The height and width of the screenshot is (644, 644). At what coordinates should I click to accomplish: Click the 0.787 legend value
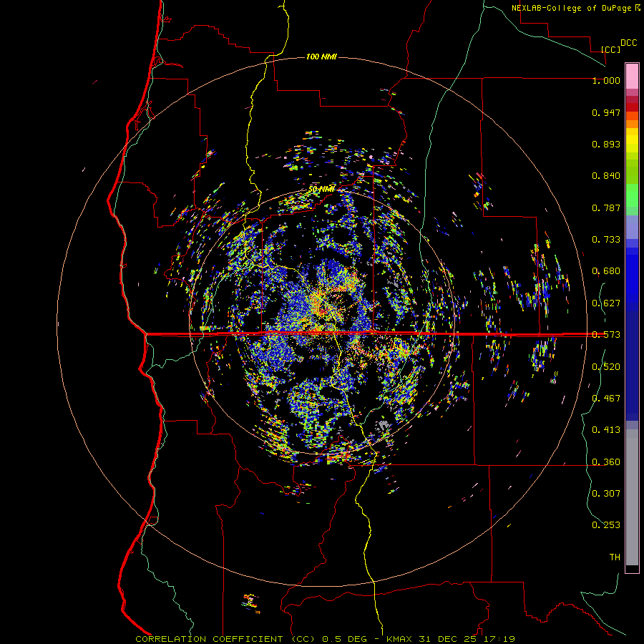click(606, 208)
